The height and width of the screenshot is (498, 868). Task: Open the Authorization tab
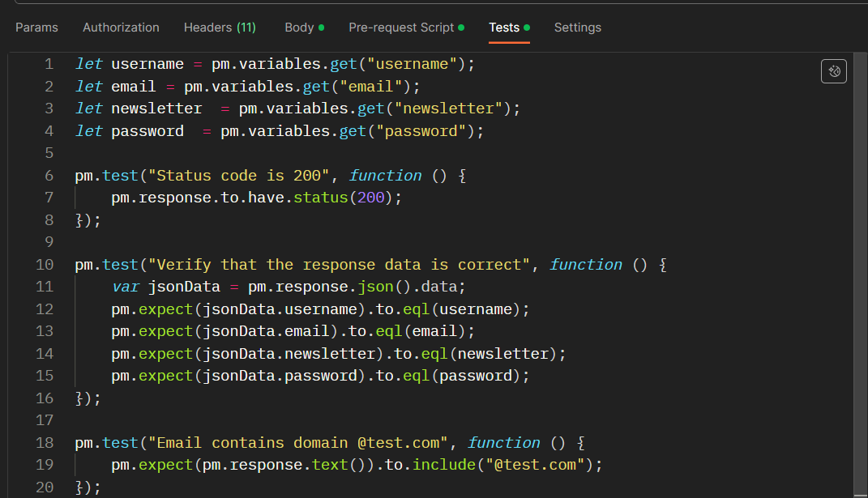pos(121,28)
